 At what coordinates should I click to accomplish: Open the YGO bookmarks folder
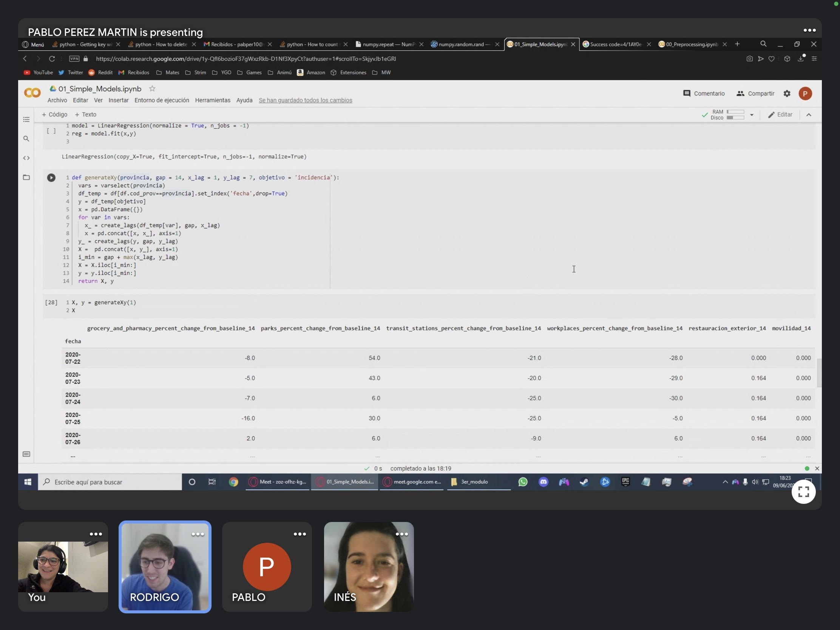pyautogui.click(x=222, y=73)
